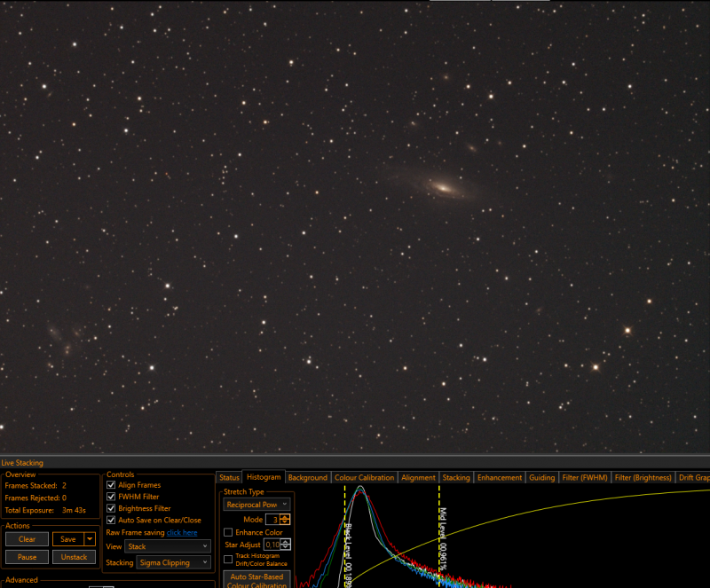Enable the Enhance Color checkbox
Screen dimensions: 710x588
228,532
